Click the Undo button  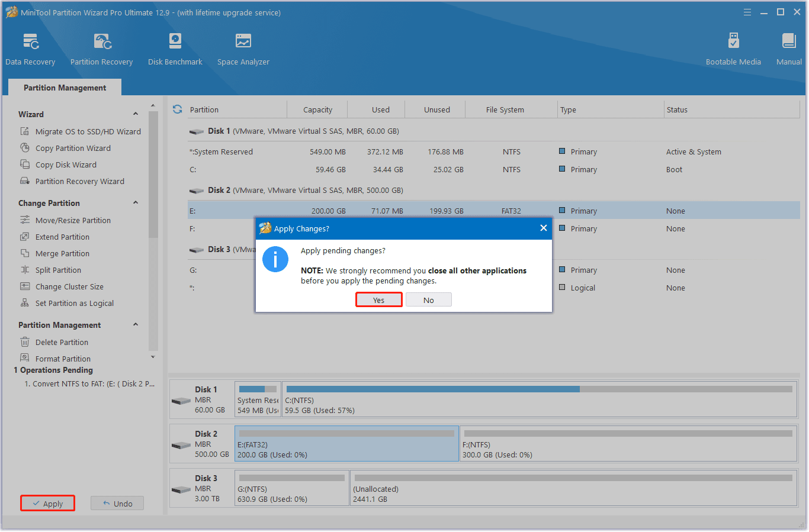point(117,504)
